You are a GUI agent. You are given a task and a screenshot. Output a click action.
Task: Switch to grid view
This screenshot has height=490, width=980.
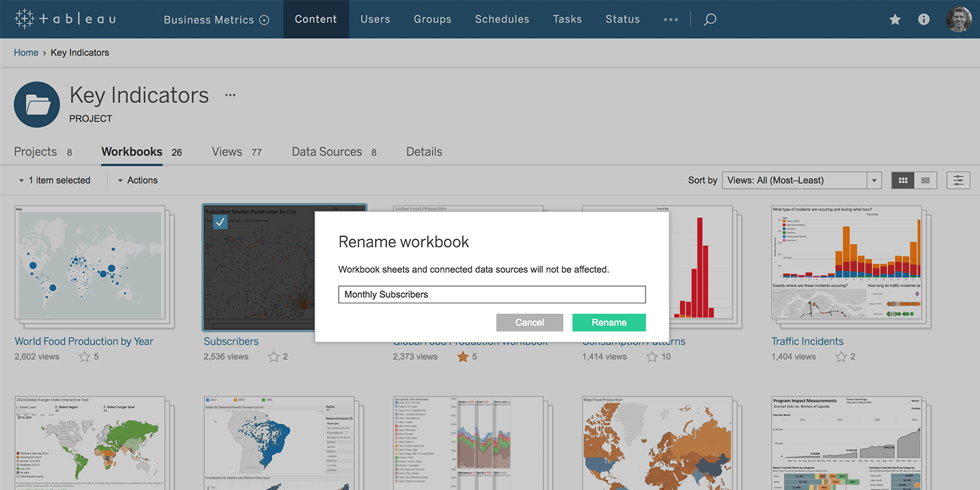pos(903,180)
